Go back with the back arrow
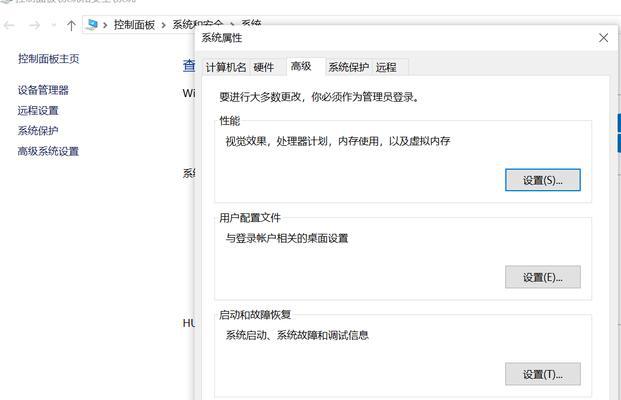Screen dimensions: 621x400 tap(9, 25)
